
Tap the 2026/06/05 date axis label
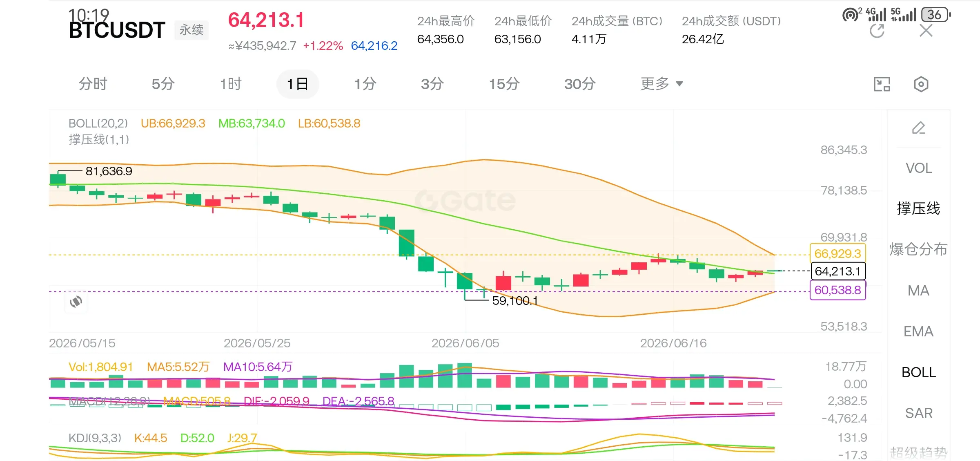[465, 343]
